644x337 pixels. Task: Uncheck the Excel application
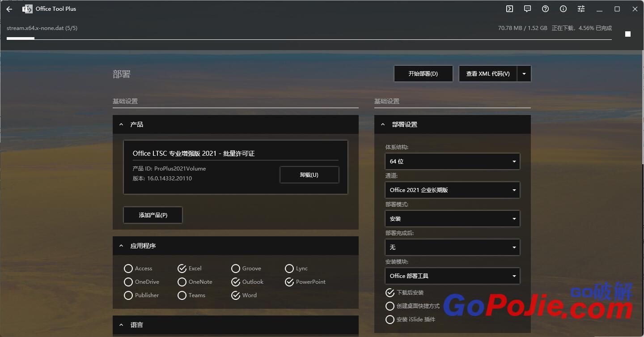coord(190,269)
